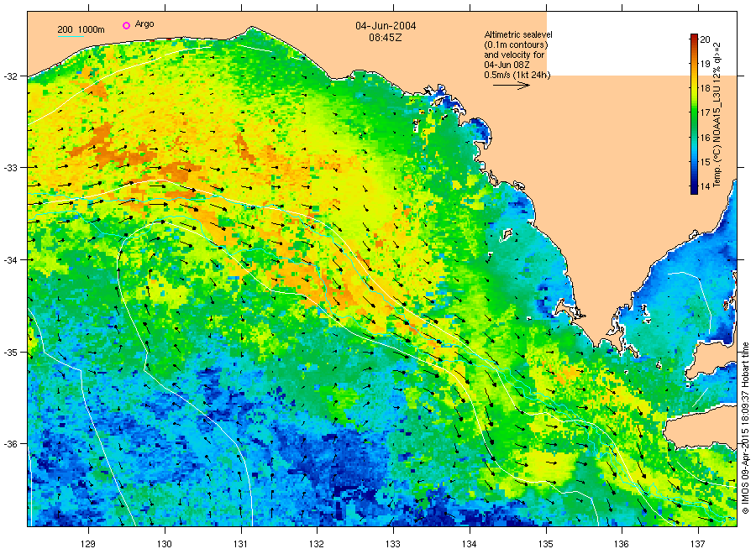Click the 134 longitude axis label
The image size is (756, 554).
[469, 544]
